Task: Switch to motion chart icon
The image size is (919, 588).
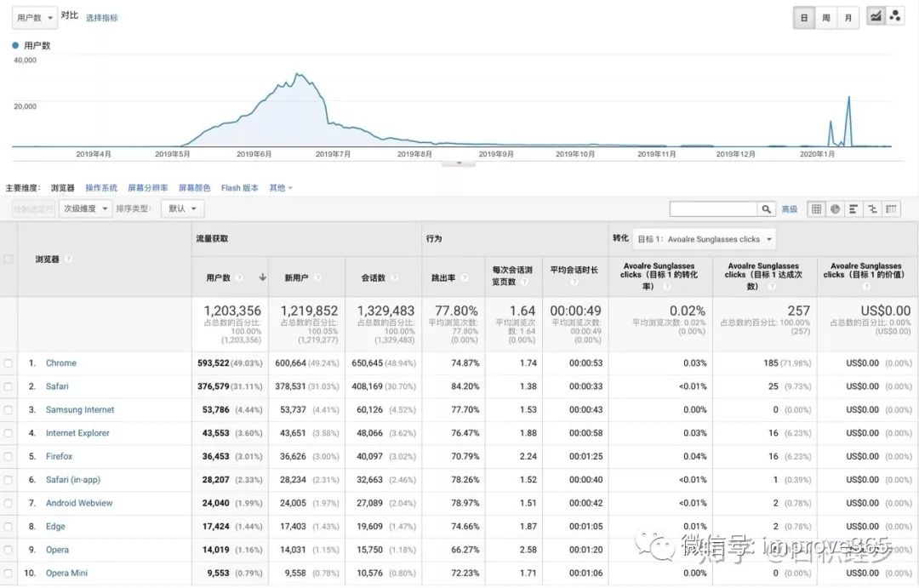Action: pyautogui.click(x=895, y=17)
